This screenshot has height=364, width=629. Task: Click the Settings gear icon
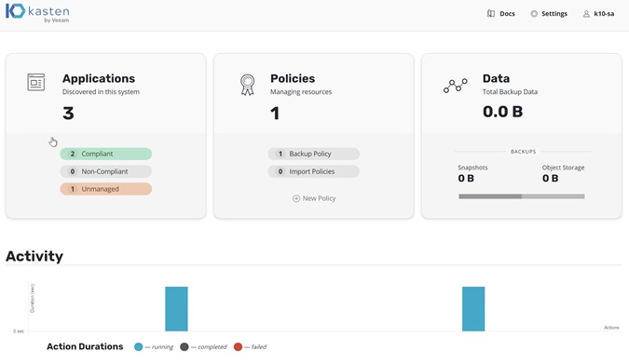(534, 14)
